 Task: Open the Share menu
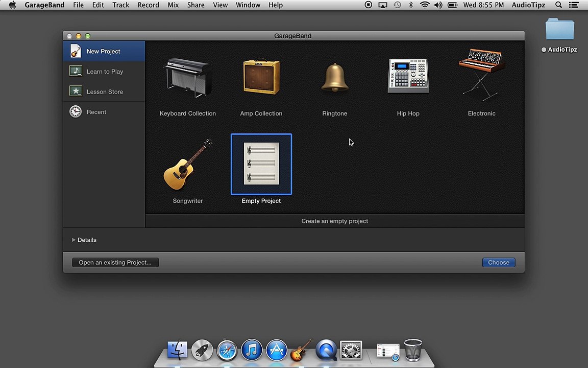coord(196,5)
